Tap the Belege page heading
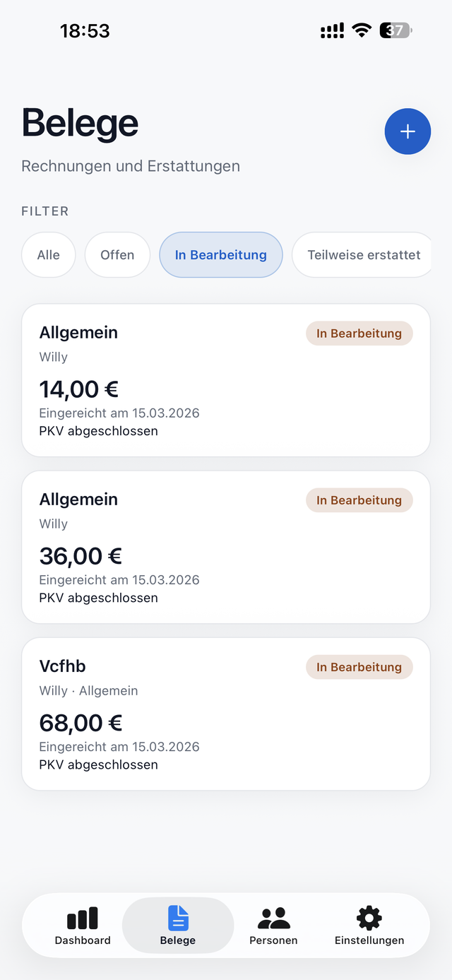The height and width of the screenshot is (980, 452). pos(80,123)
